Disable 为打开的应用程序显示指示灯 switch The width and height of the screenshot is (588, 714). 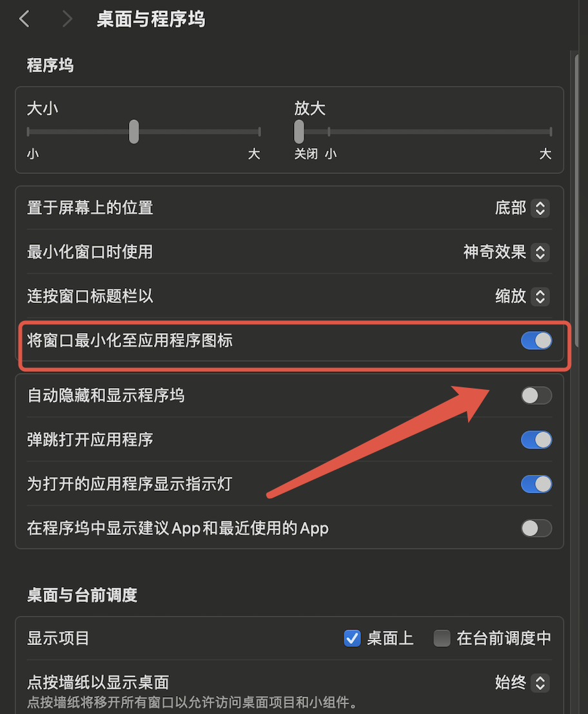coord(536,484)
